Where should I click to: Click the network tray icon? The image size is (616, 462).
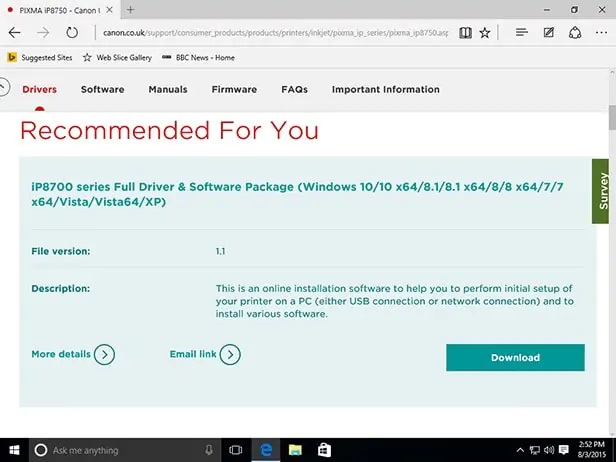click(535, 450)
